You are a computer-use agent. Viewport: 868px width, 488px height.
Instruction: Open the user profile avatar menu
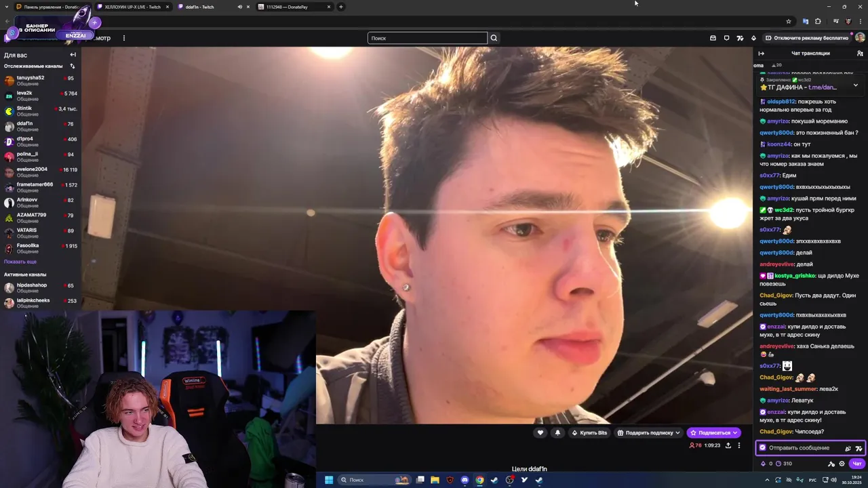[x=860, y=38]
